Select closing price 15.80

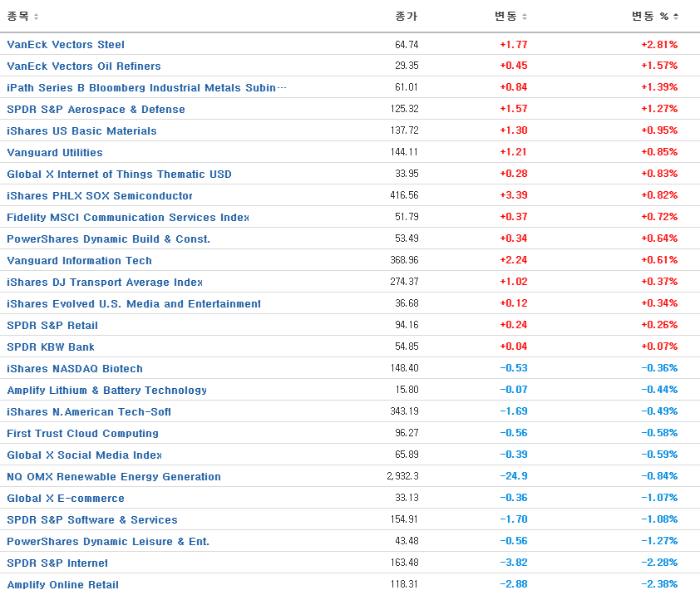pos(407,391)
